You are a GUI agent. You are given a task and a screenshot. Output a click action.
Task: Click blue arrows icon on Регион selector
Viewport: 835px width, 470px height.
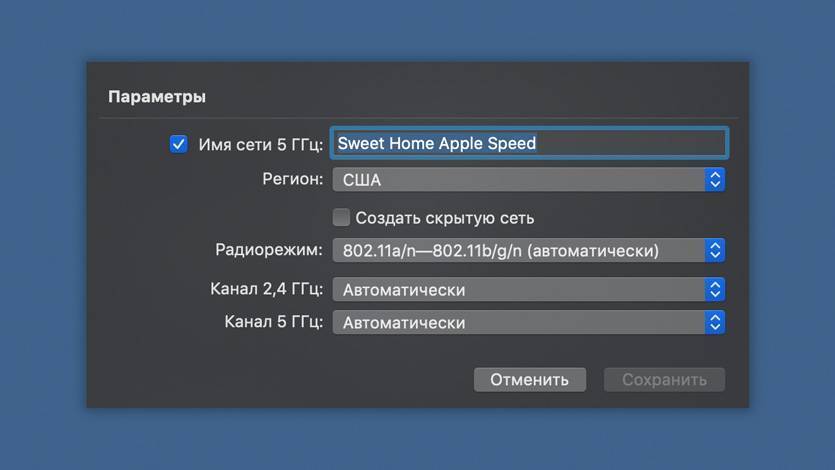[715, 180]
